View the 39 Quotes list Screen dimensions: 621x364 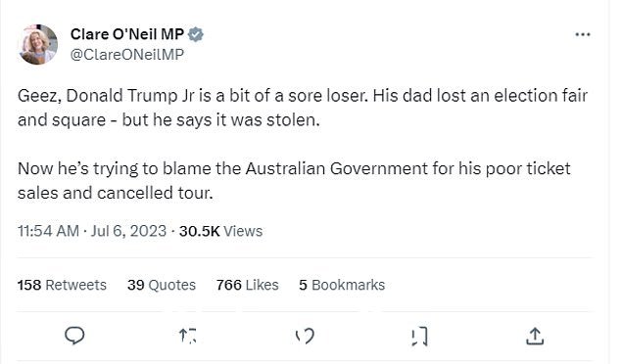coord(162,285)
